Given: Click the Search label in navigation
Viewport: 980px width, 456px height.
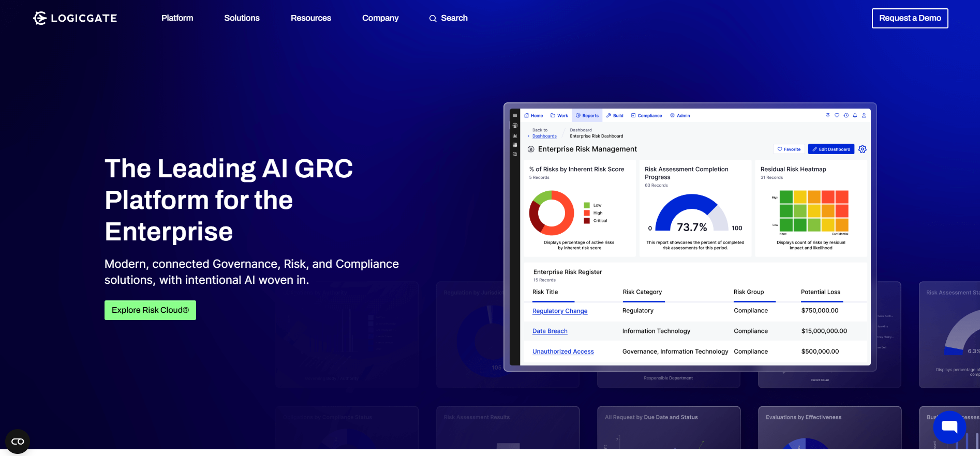Looking at the screenshot, I should coord(454,18).
